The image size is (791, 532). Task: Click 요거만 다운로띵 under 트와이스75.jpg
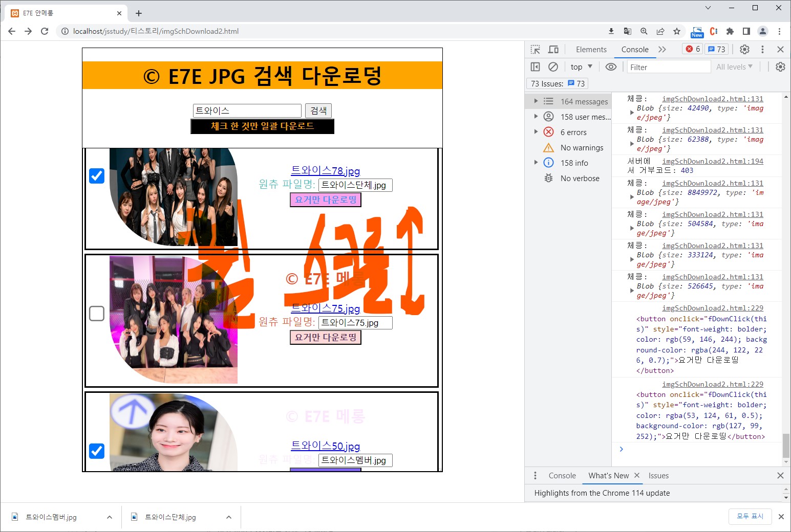click(x=326, y=337)
